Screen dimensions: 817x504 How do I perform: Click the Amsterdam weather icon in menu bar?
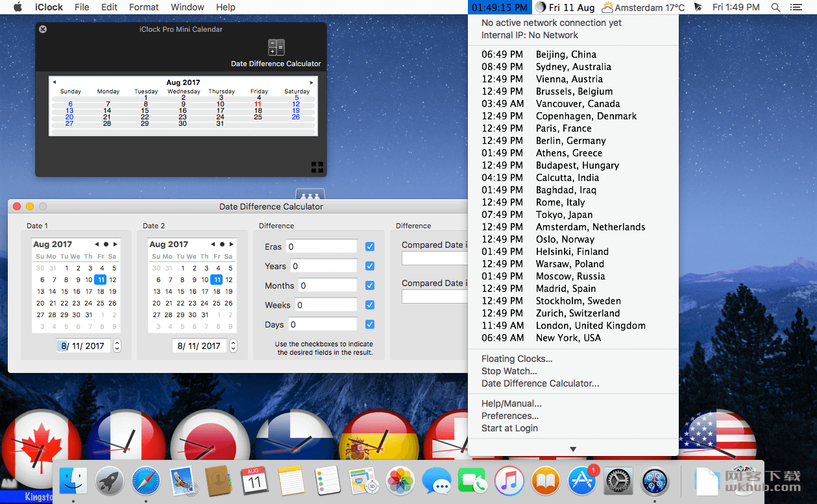click(x=607, y=7)
